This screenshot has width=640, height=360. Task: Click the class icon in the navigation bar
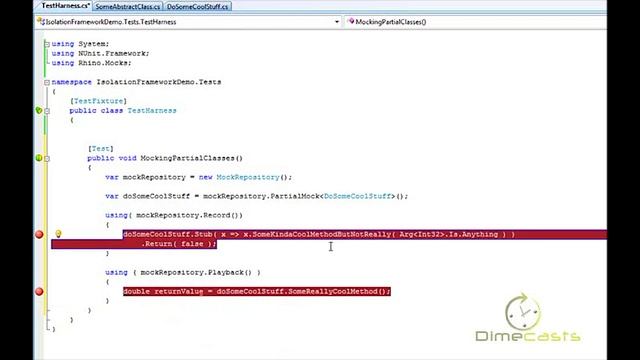click(x=40, y=22)
